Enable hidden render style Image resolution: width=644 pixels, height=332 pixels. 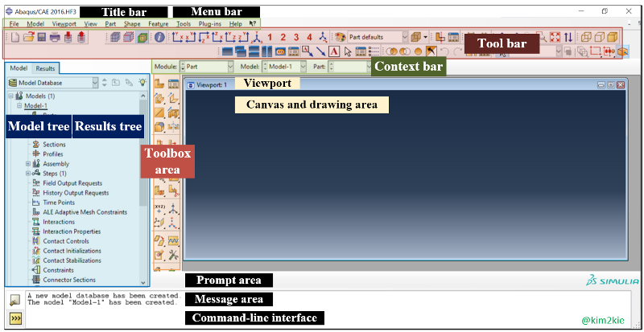[x=599, y=37]
